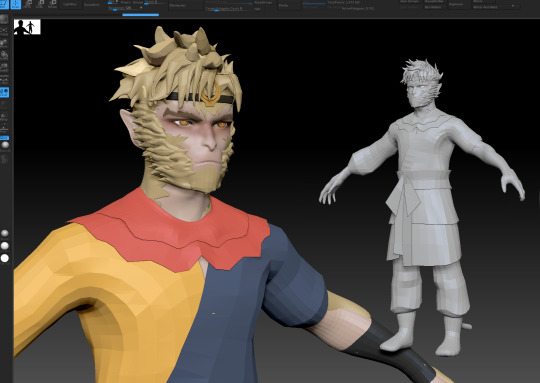Click the Divide button
Viewport: 540px width, 383px height.
[x=283, y=5]
